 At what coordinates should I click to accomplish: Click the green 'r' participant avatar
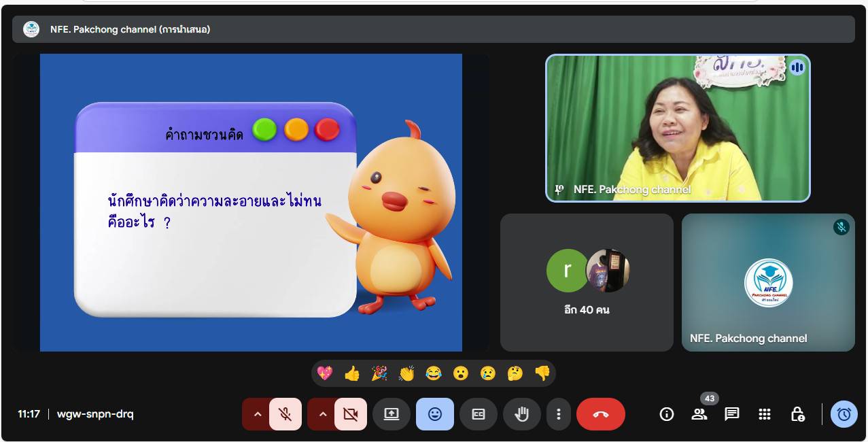(567, 271)
